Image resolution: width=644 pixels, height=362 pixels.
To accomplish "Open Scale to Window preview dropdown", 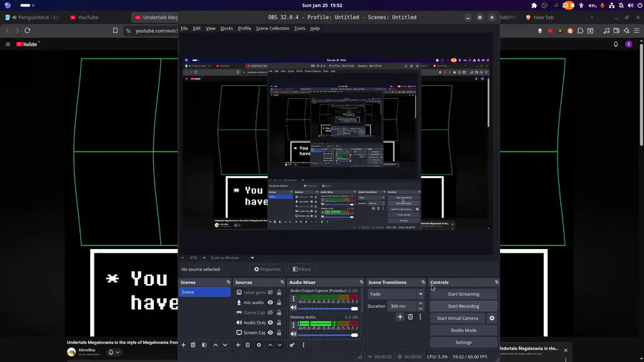I will [x=232, y=258].
